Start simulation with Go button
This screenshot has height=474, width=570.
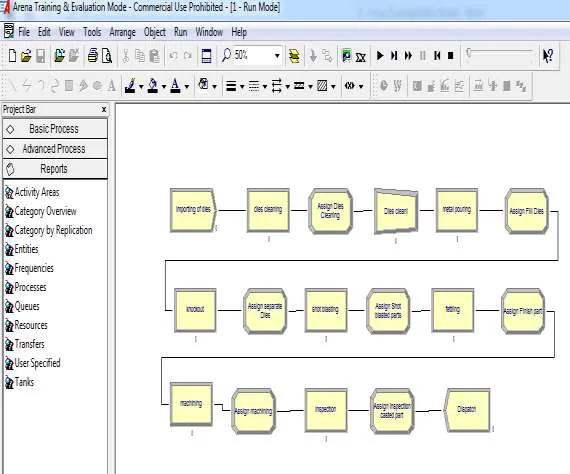380,56
